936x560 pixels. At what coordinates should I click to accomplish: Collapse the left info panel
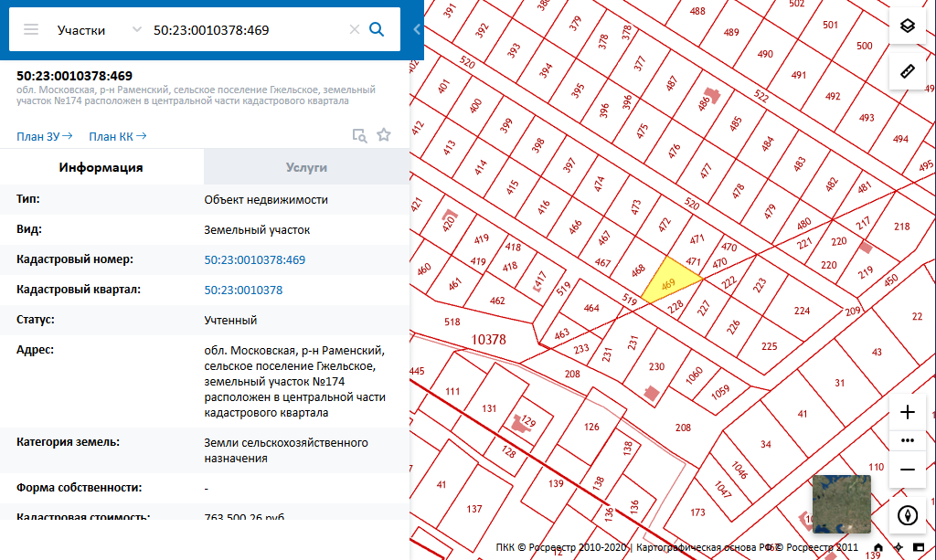(x=417, y=29)
